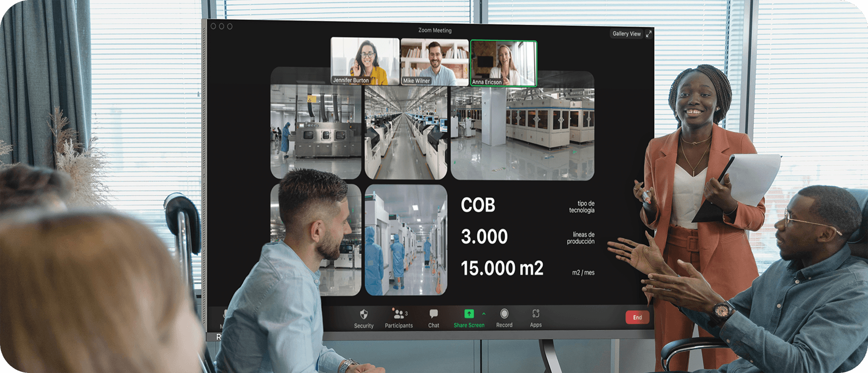Click the red End meeting button
Screen dimensions: 868x373
coord(637,317)
